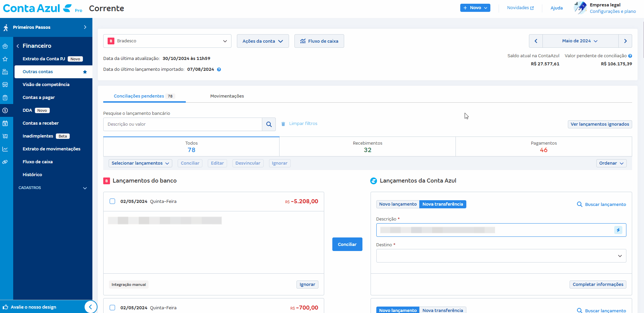Click the lightning bolt icon in the Descrição field
The height and width of the screenshot is (313, 644).
coord(618,230)
